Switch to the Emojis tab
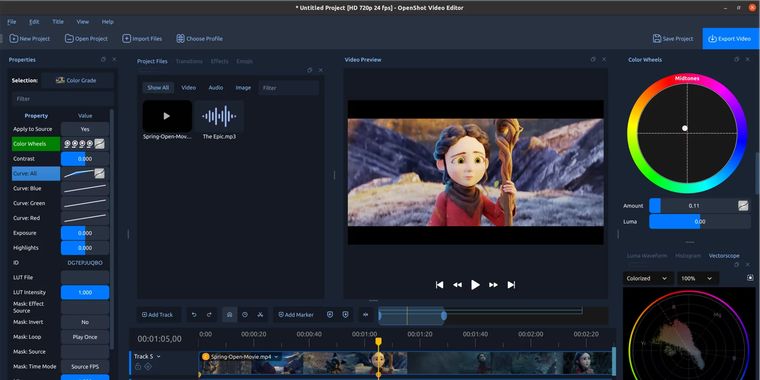Image resolution: width=760 pixels, height=380 pixels. 244,62
